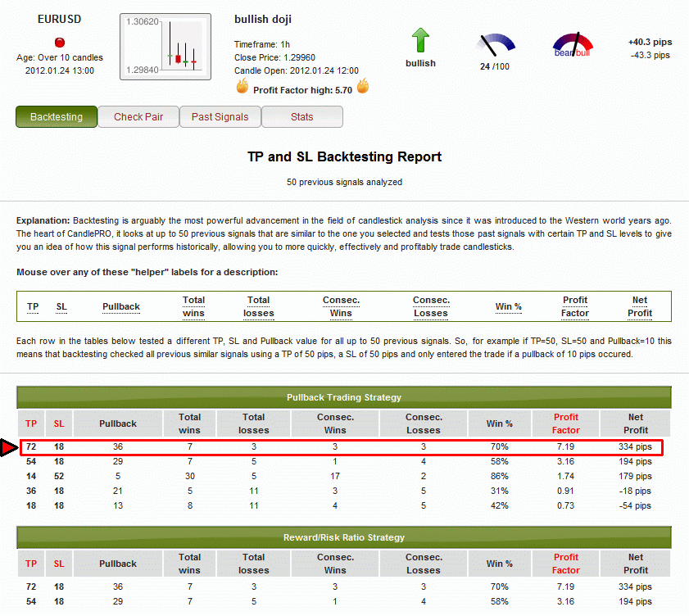Viewport: 689px width, 616px height.
Task: Click the Candle Open: 2012.01.24 12:00 text
Action: point(297,70)
